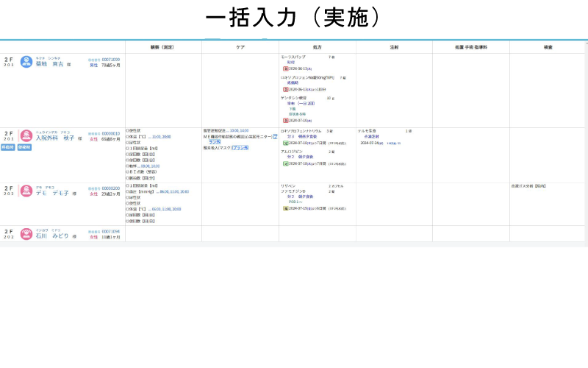
Task: Select ＢＩ点数 observation item for 入院外科 秋子
Action: (143, 171)
